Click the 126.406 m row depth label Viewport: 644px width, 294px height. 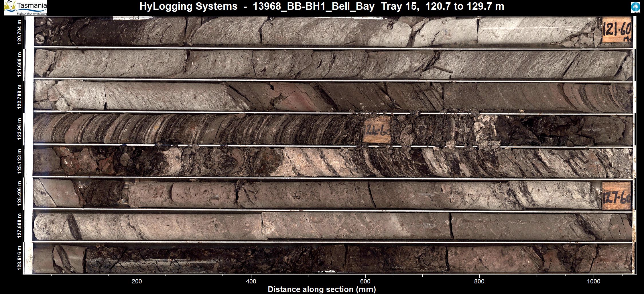pos(19,194)
